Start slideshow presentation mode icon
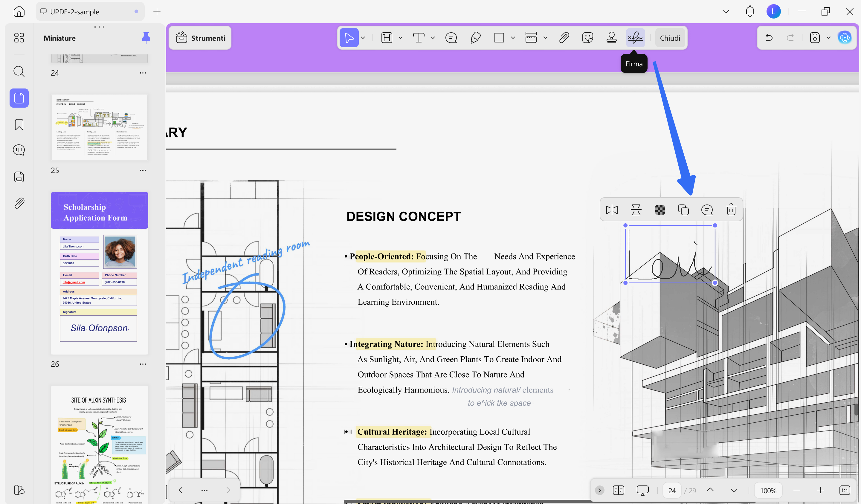 [642, 490]
